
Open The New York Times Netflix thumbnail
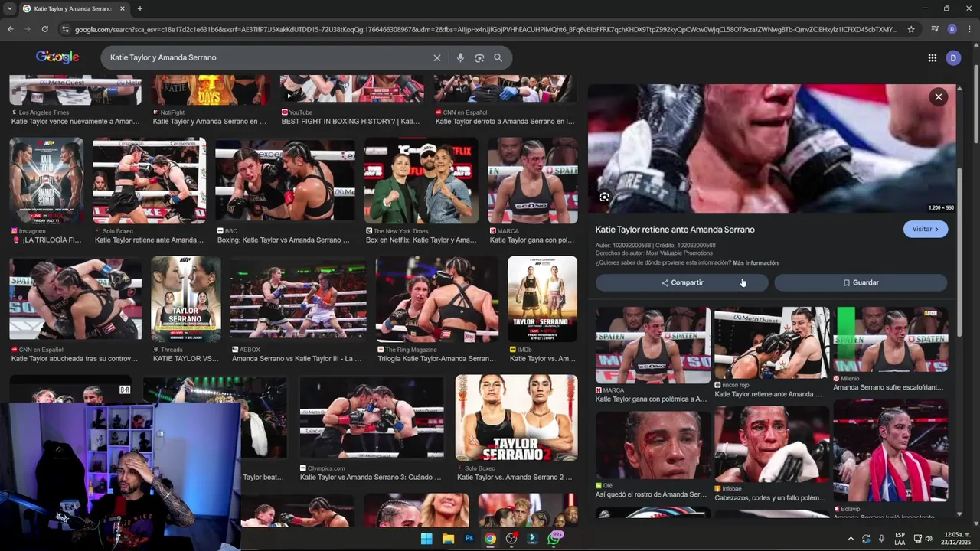tap(421, 181)
